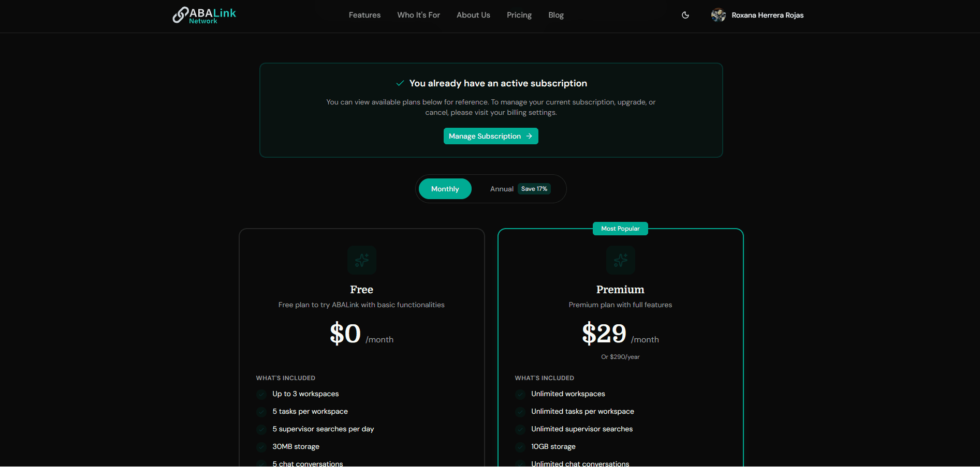Image resolution: width=980 pixels, height=467 pixels.
Task: Click '30MB storage' feature text
Action: (296, 447)
